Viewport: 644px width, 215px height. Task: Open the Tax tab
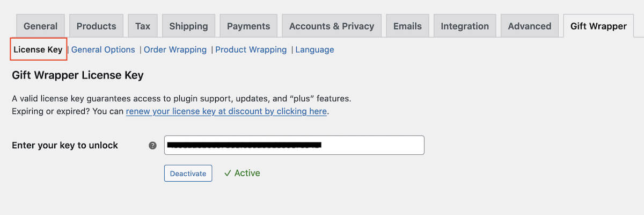(143, 26)
